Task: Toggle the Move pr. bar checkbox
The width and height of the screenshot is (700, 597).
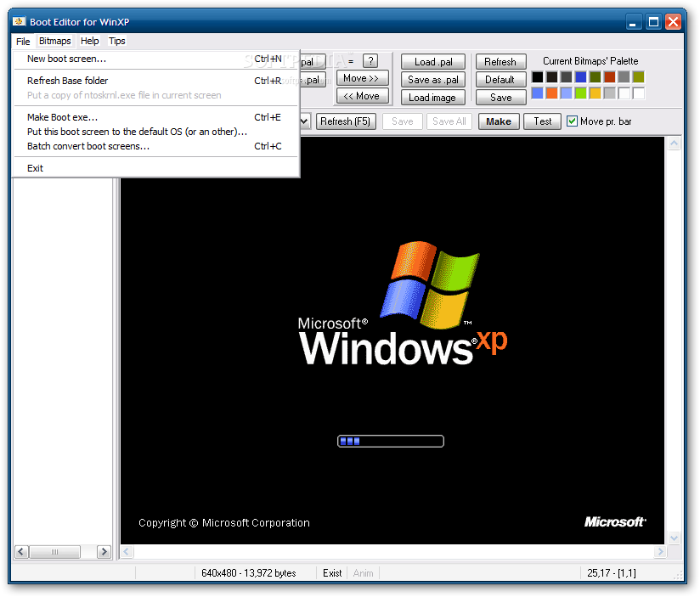Action: [572, 121]
